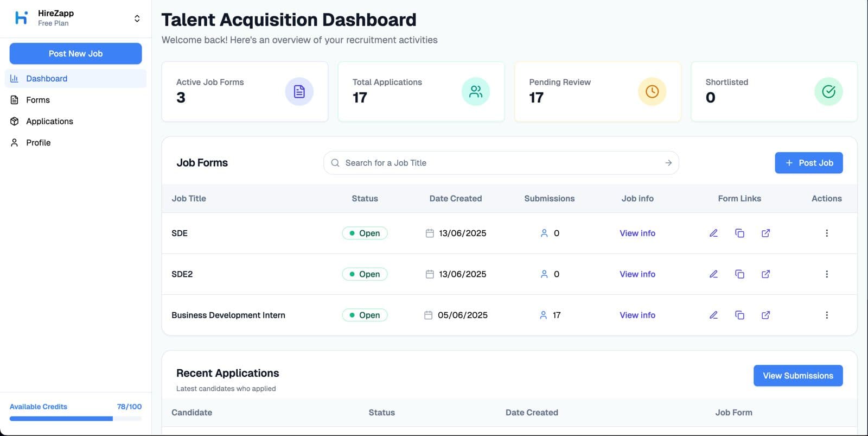
Task: Click the search magnifier icon
Action: 335,163
